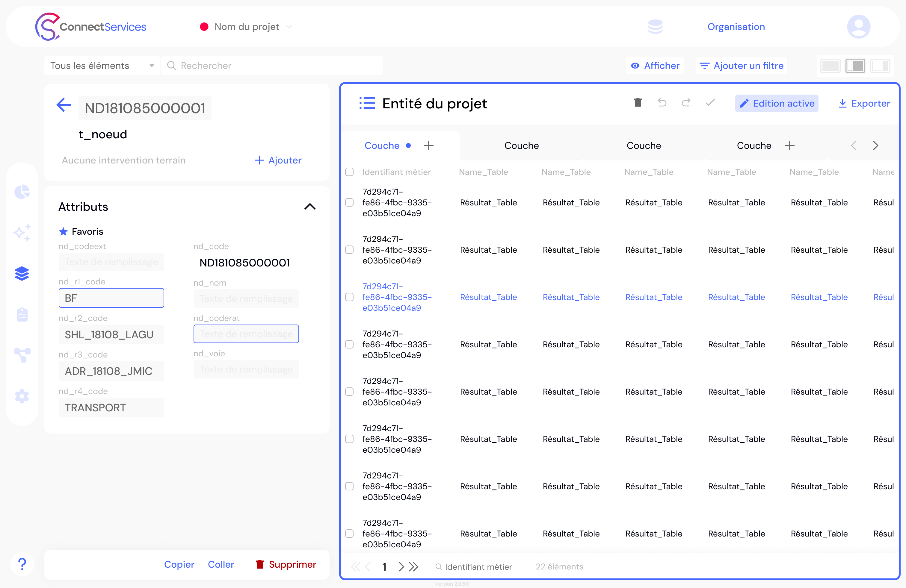Open the clipboard tasks sidebar icon
The image size is (906, 588).
(22, 314)
